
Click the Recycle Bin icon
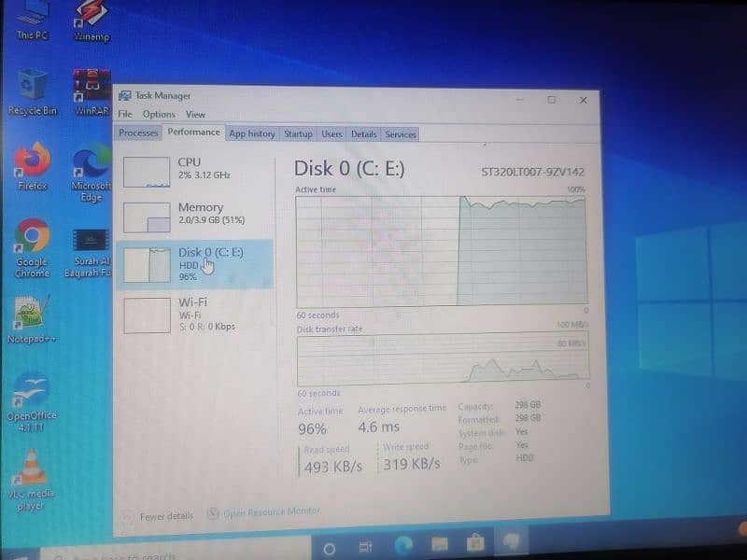click(x=32, y=86)
